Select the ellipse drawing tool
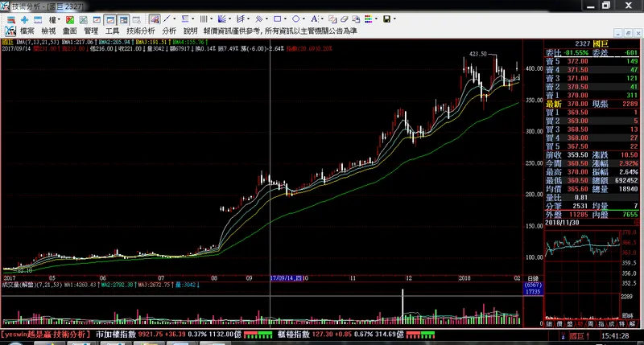This screenshot has width=644, height=345. 295,18
